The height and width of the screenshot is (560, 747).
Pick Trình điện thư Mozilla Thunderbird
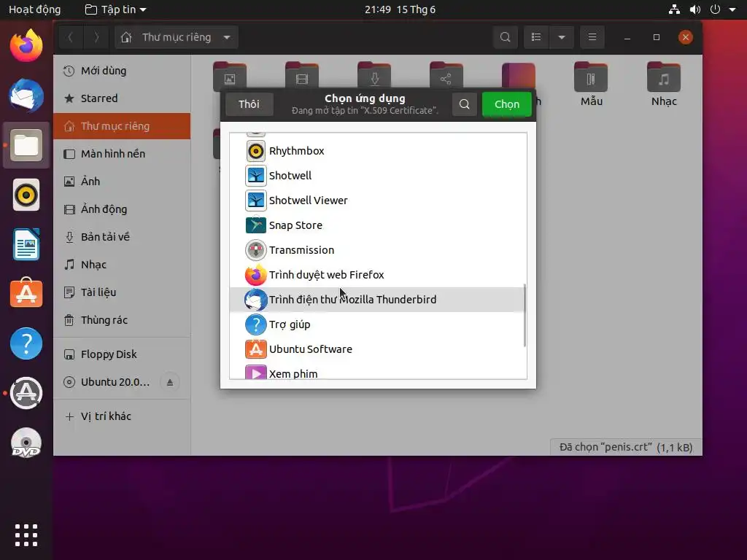(x=377, y=300)
